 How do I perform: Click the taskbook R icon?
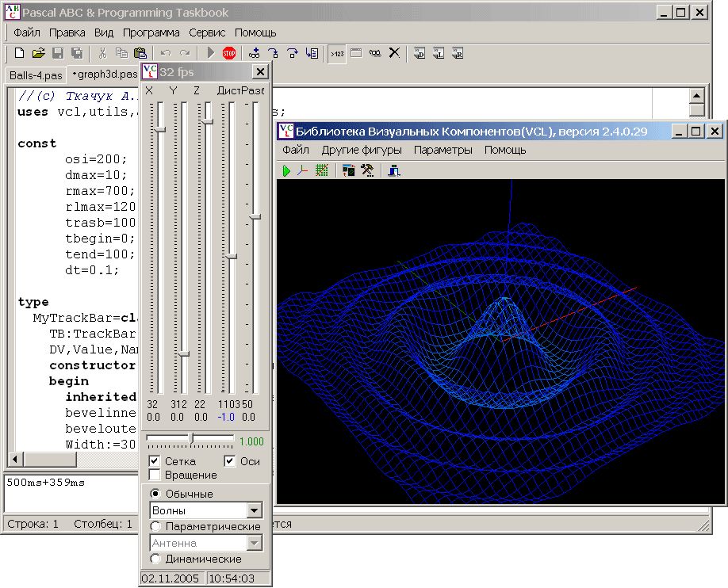coord(458,53)
